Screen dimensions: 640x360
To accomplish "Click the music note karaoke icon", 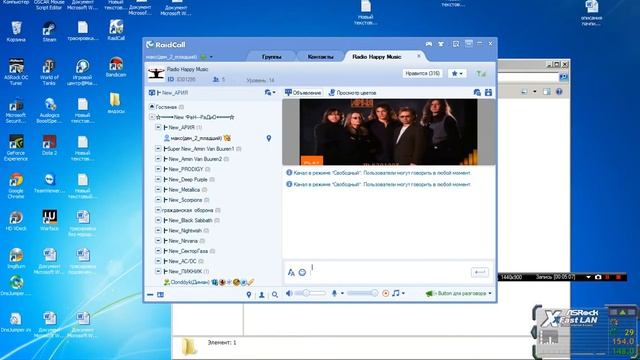I will [x=396, y=293].
